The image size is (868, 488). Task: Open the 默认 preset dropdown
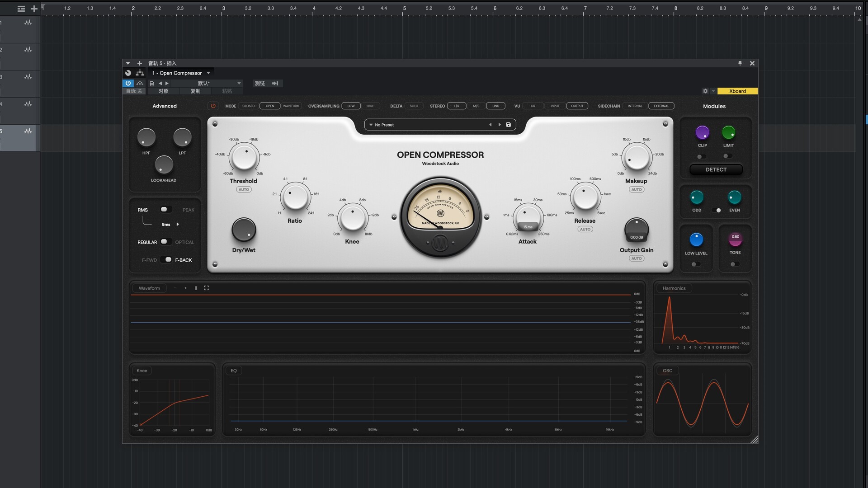[x=239, y=83]
